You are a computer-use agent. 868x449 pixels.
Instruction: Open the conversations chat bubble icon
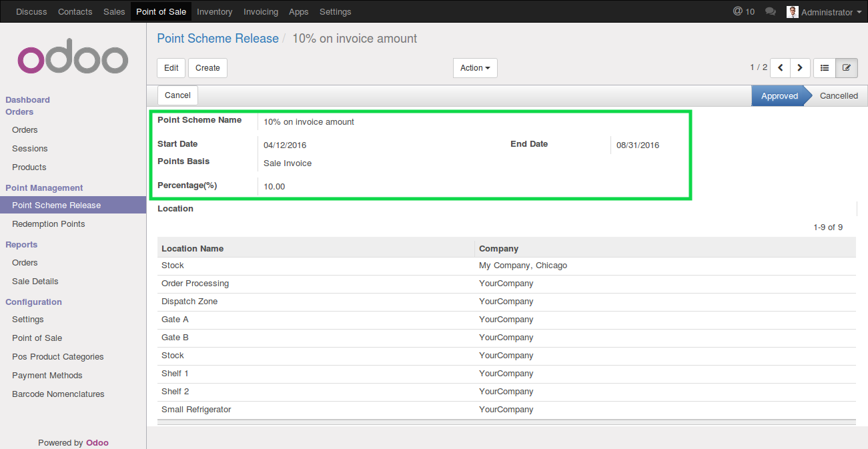coord(771,11)
